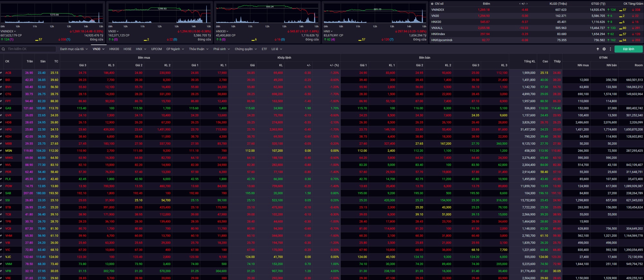Expand the Chứng quyền dropdown

click(x=246, y=49)
